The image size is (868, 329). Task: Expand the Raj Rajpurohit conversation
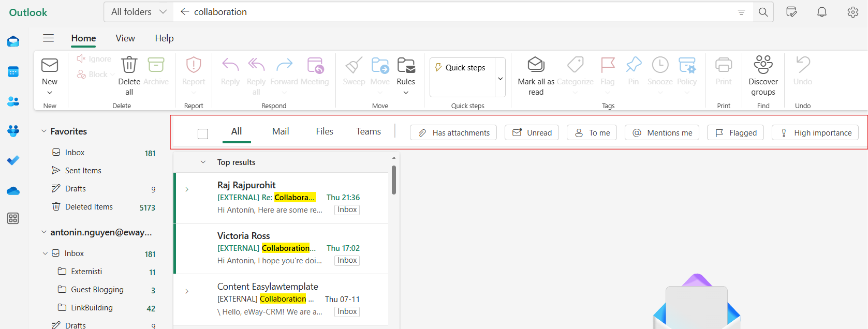187,189
